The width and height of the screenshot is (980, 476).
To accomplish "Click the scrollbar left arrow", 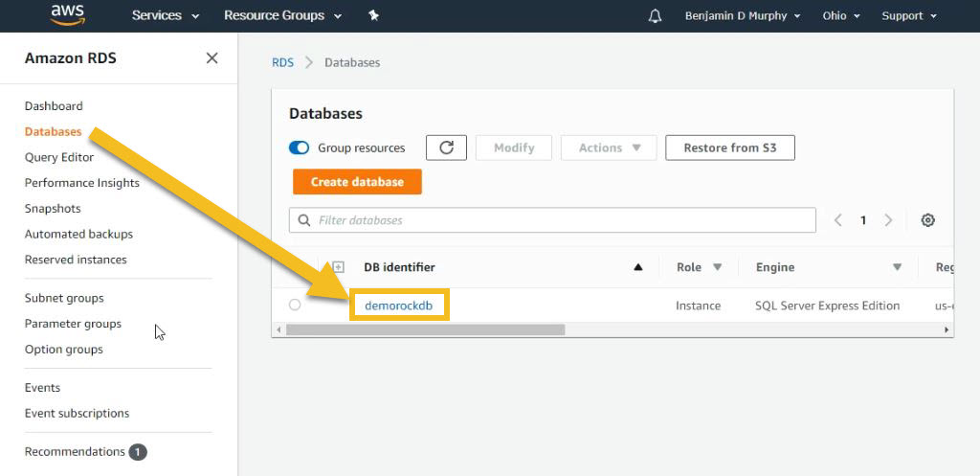I will tap(278, 329).
